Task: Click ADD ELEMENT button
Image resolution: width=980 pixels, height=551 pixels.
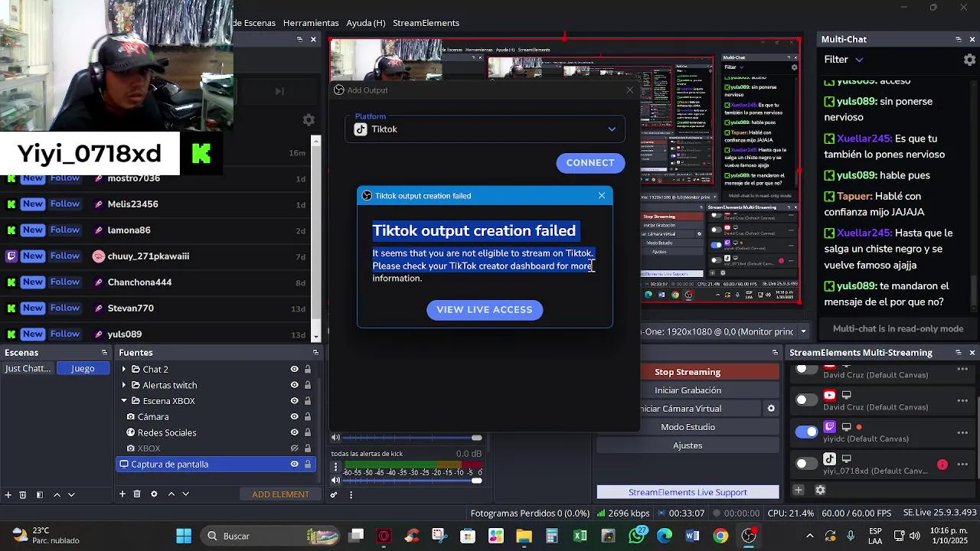Action: (281, 494)
